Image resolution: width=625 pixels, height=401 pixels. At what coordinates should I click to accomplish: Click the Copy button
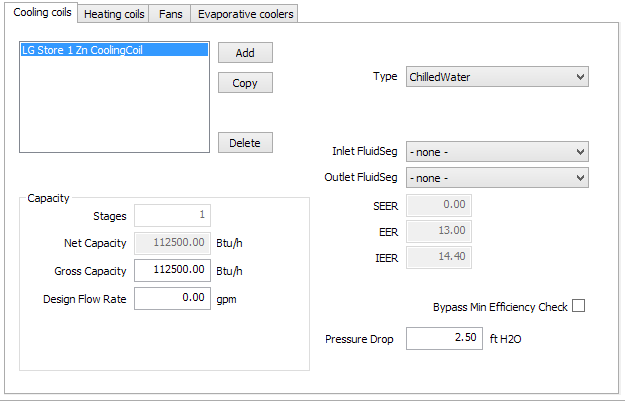[x=245, y=83]
